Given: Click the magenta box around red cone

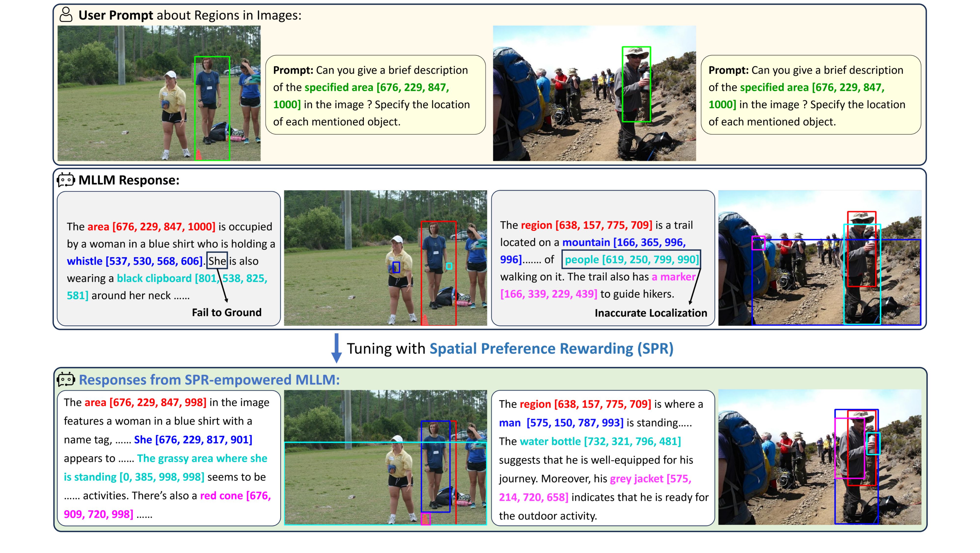Looking at the screenshot, I should pos(426,519).
